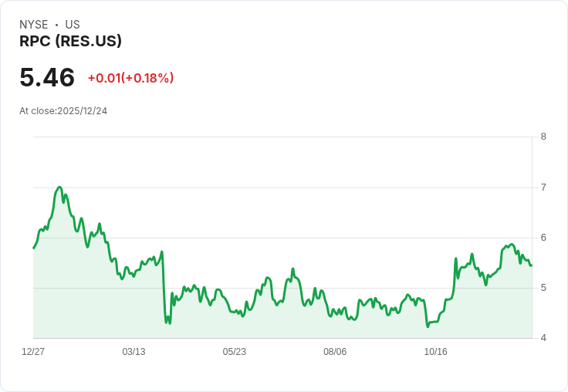
Task: Open the RPC (RES.US) stock title
Action: click(70, 42)
